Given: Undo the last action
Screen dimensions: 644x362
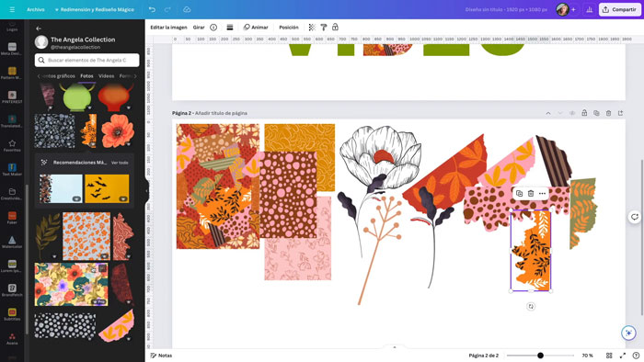Looking at the screenshot, I should pyautogui.click(x=152, y=9).
